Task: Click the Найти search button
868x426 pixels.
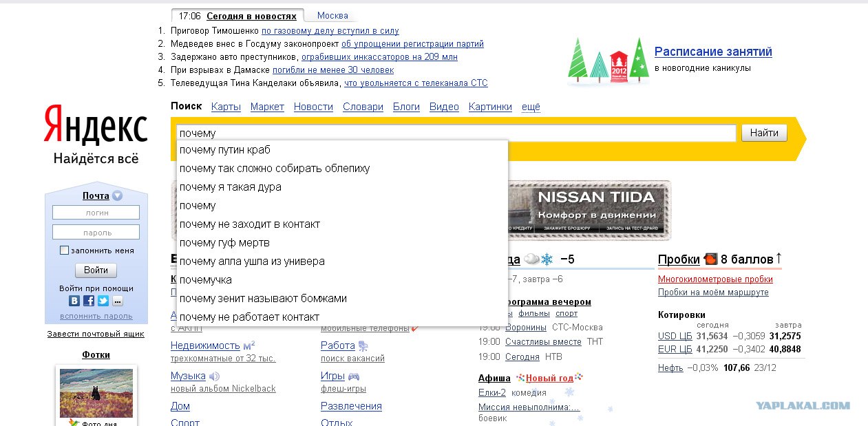Action: pyautogui.click(x=764, y=133)
